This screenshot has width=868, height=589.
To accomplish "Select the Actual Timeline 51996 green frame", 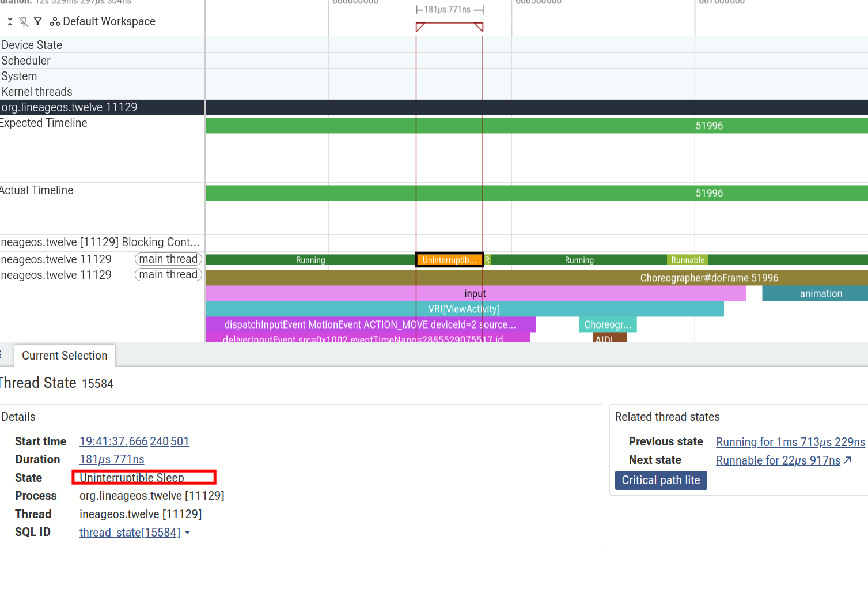I will pos(536,193).
